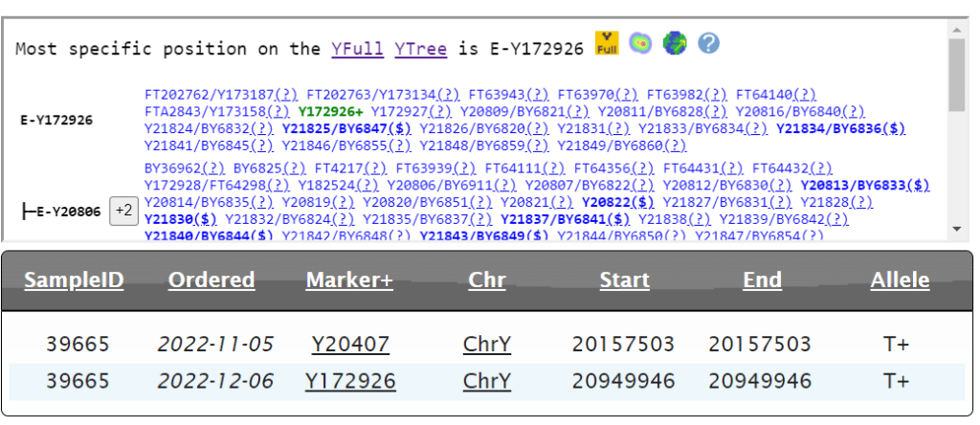Expand the +2 button beside E-Y20806
The image size is (980, 425).
pyautogui.click(x=122, y=211)
